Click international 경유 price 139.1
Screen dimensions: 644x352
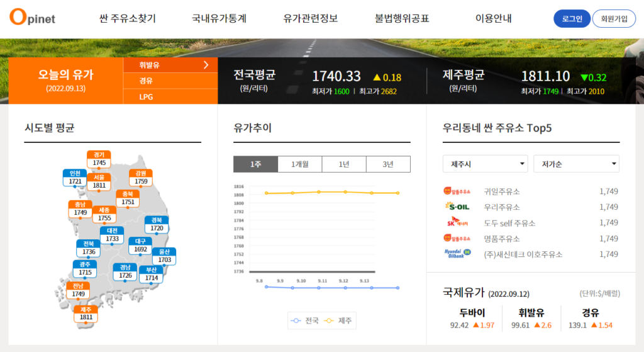pyautogui.click(x=577, y=326)
